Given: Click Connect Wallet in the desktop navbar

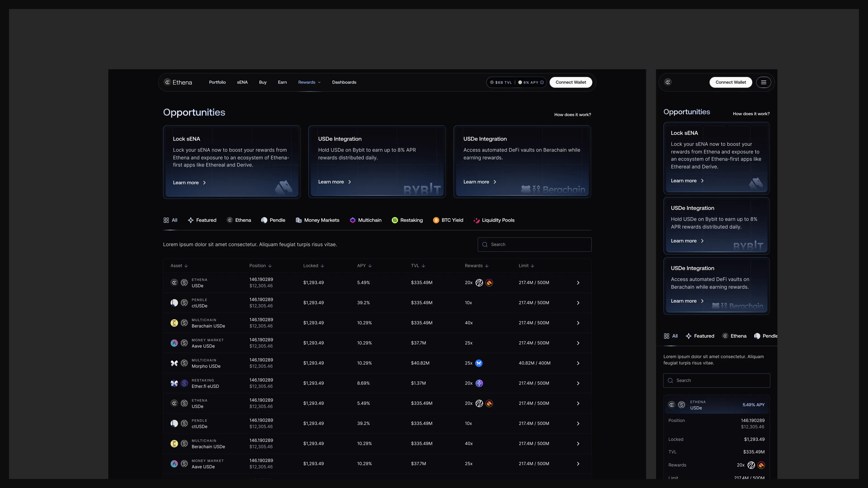Looking at the screenshot, I should pyautogui.click(x=571, y=82).
